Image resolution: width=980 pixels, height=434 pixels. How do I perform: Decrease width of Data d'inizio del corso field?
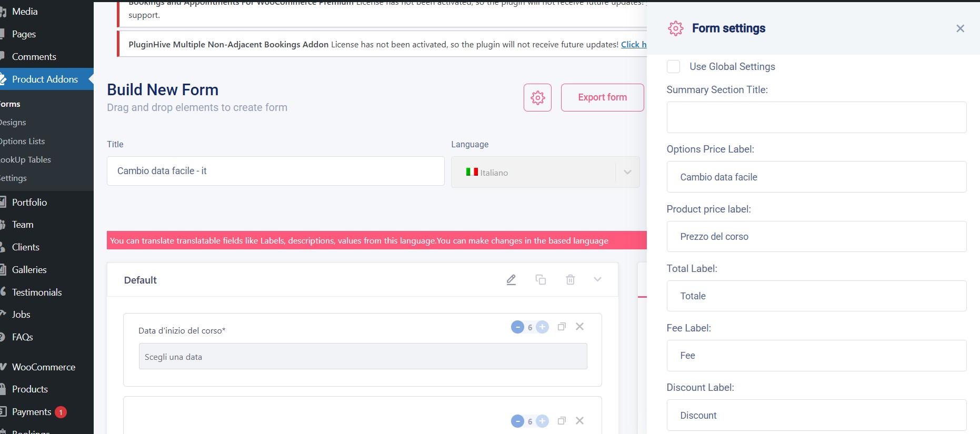(517, 327)
